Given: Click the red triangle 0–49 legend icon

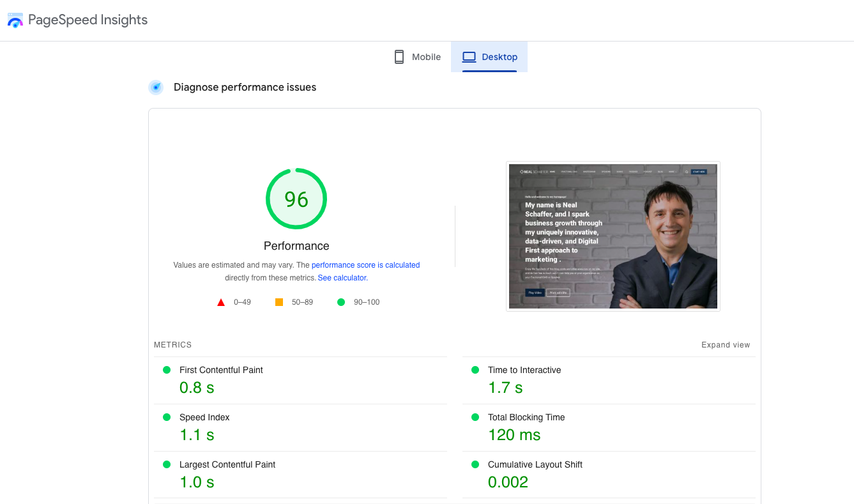Looking at the screenshot, I should 221,302.
